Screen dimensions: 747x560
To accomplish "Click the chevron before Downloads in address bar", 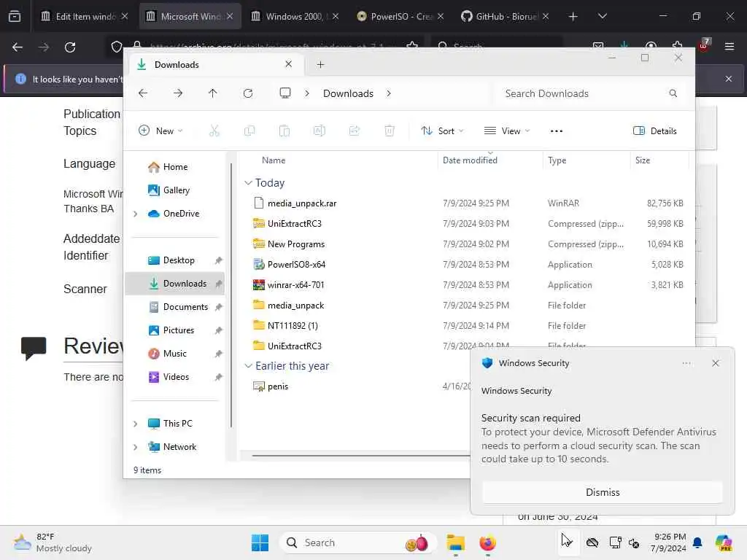I will coord(307,93).
